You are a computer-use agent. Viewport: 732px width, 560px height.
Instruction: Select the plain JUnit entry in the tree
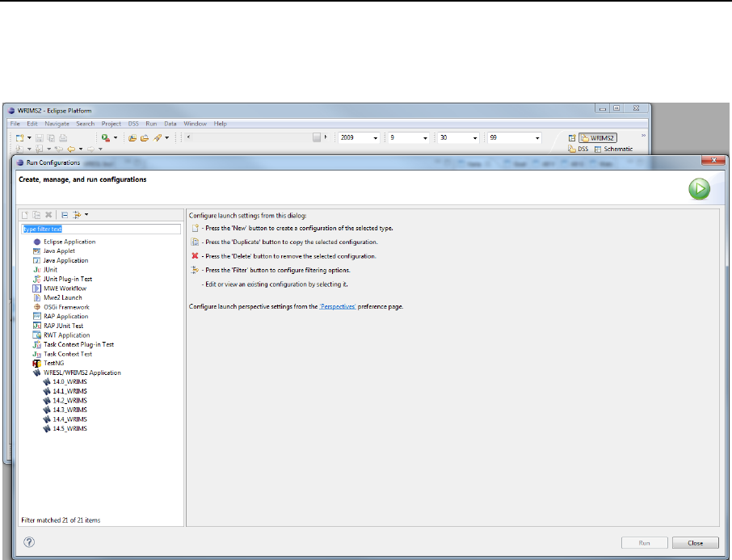[45, 270]
